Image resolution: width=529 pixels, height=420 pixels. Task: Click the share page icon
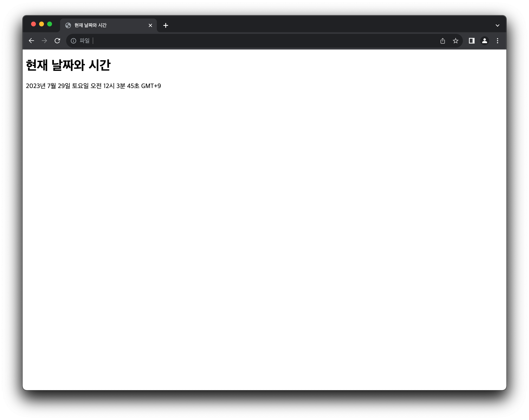click(x=442, y=41)
